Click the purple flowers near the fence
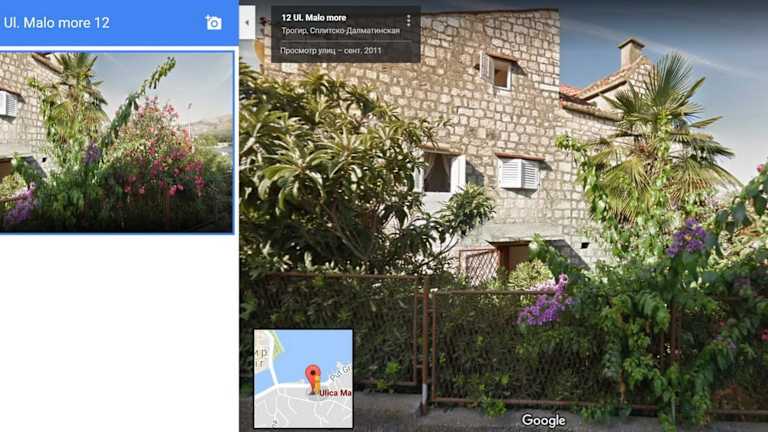Viewport: 768px width, 432px height. [x=546, y=302]
